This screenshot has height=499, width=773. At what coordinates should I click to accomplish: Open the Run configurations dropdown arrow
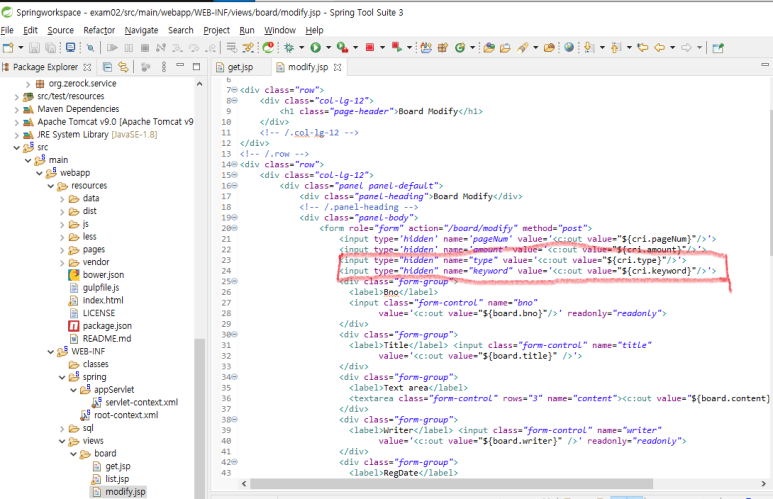(x=328, y=48)
